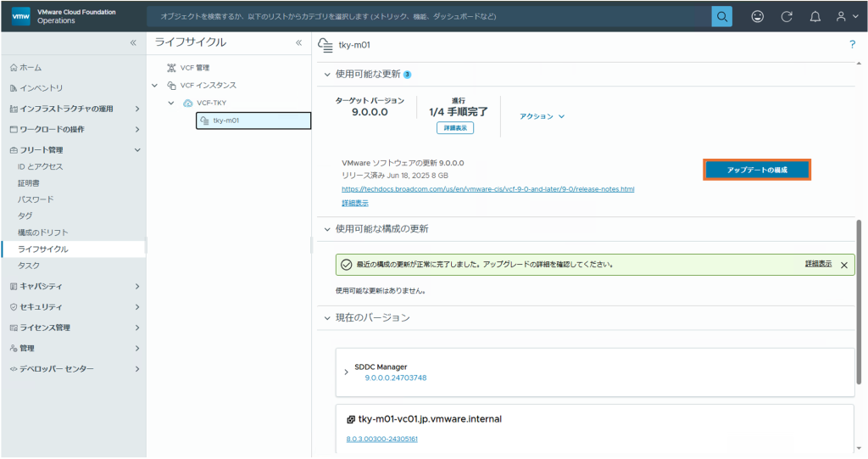Open 構成のドリフト menu item
The image size is (868, 459).
click(x=42, y=232)
